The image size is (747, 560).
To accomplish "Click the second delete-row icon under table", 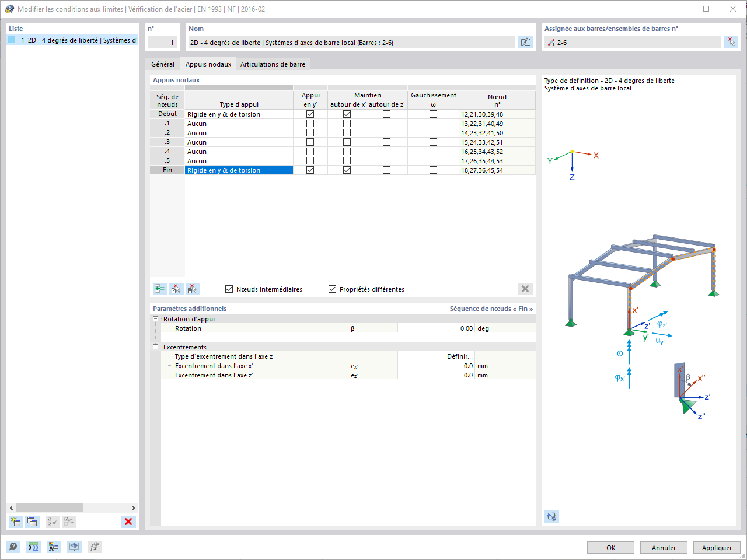I will [x=193, y=289].
